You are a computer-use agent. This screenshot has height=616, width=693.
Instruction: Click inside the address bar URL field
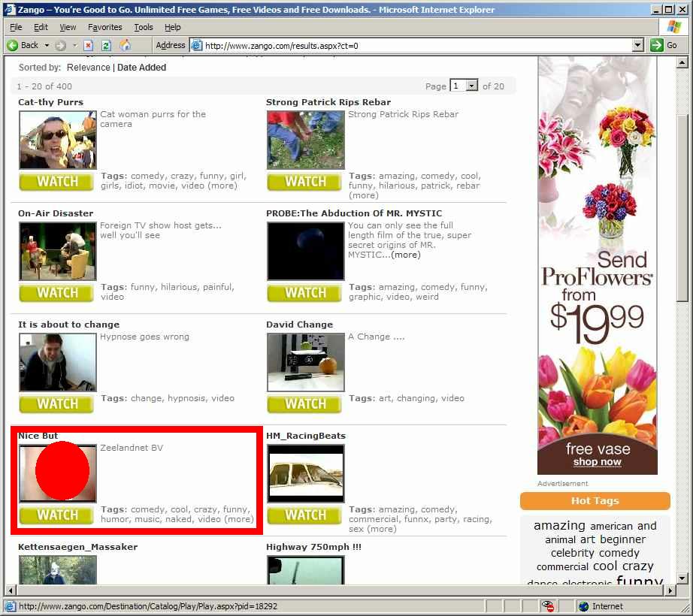pos(417,45)
